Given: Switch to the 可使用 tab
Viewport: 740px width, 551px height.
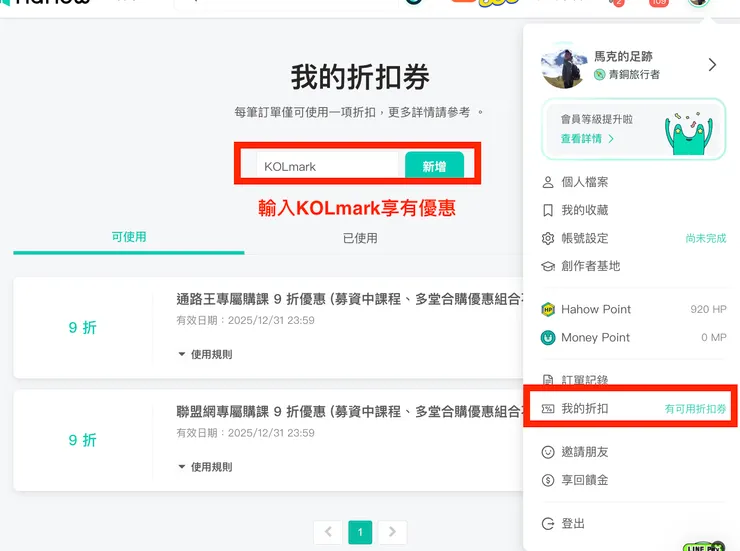Looking at the screenshot, I should pos(129,237).
